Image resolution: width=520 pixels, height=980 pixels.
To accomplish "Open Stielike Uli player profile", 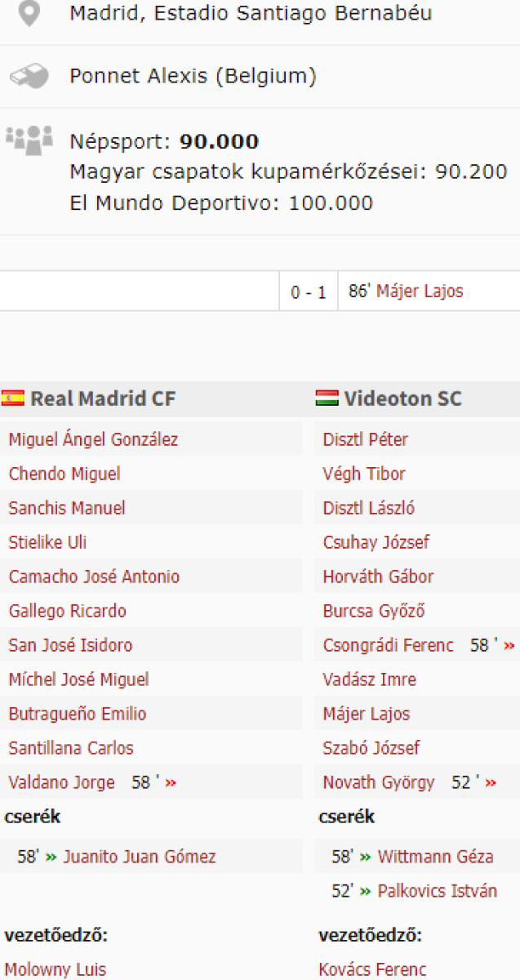I will 47,542.
